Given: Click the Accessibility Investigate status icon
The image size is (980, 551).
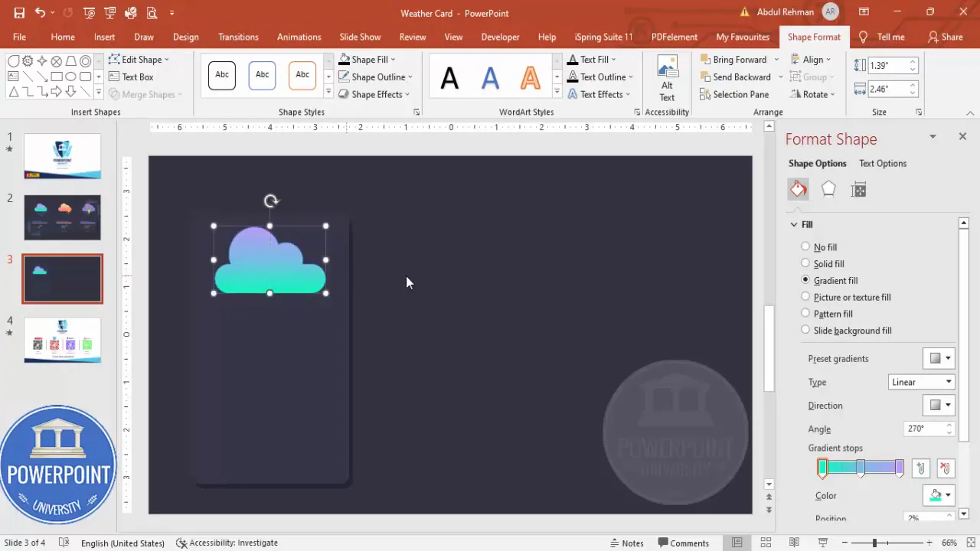Looking at the screenshot, I should click(181, 543).
